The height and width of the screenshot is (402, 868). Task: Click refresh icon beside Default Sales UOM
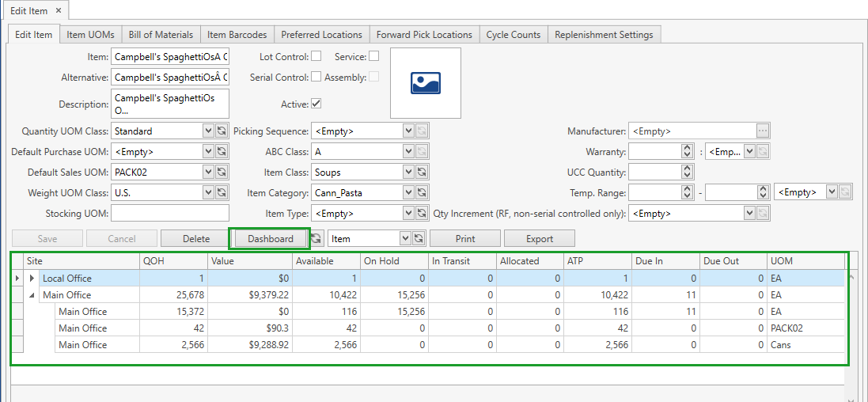pos(222,173)
